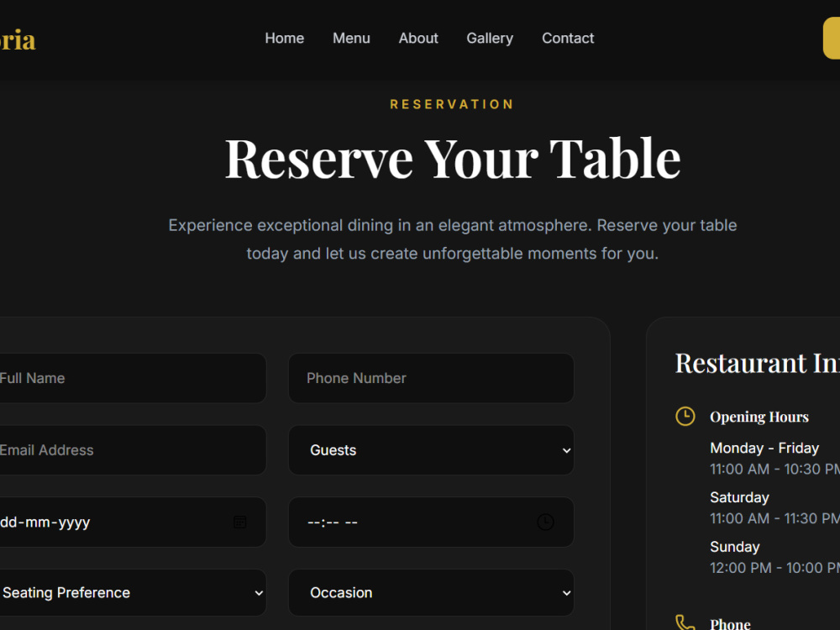
Task: Expand the Seating Preference dropdown
Action: click(133, 592)
